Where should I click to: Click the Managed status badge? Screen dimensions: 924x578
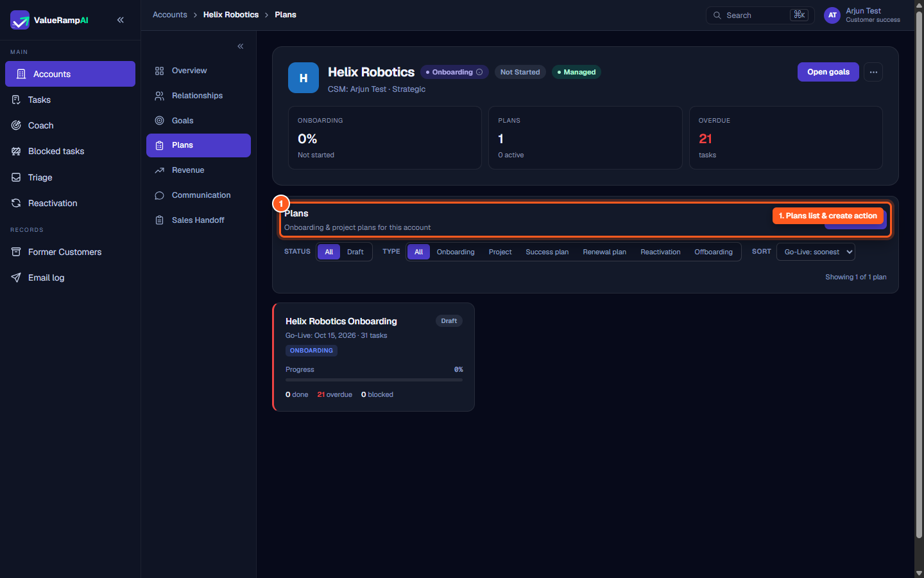click(576, 72)
